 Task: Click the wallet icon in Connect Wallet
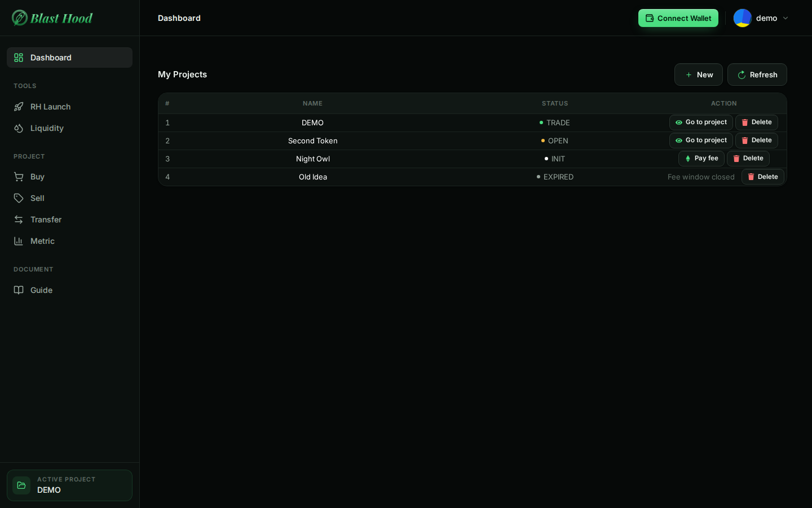pyautogui.click(x=650, y=18)
